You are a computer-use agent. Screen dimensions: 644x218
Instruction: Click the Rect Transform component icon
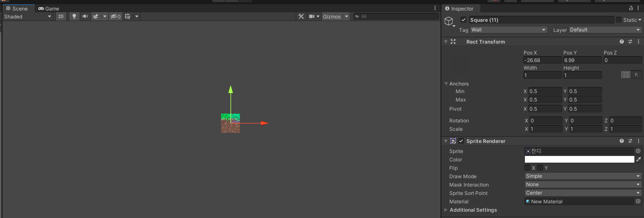[x=453, y=42]
